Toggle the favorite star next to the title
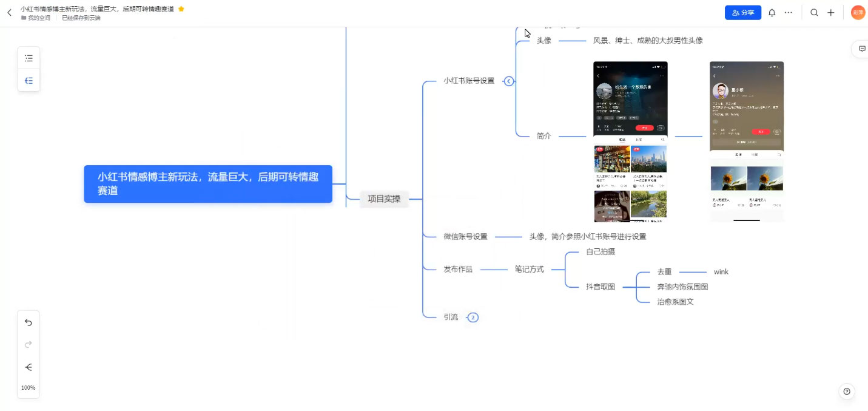 click(180, 9)
